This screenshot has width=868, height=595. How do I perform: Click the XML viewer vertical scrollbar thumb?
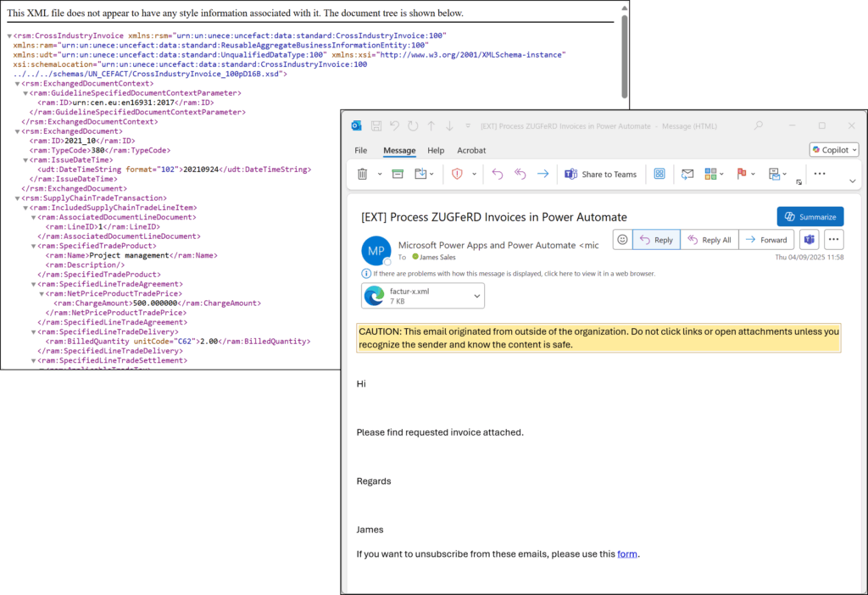tap(625, 55)
